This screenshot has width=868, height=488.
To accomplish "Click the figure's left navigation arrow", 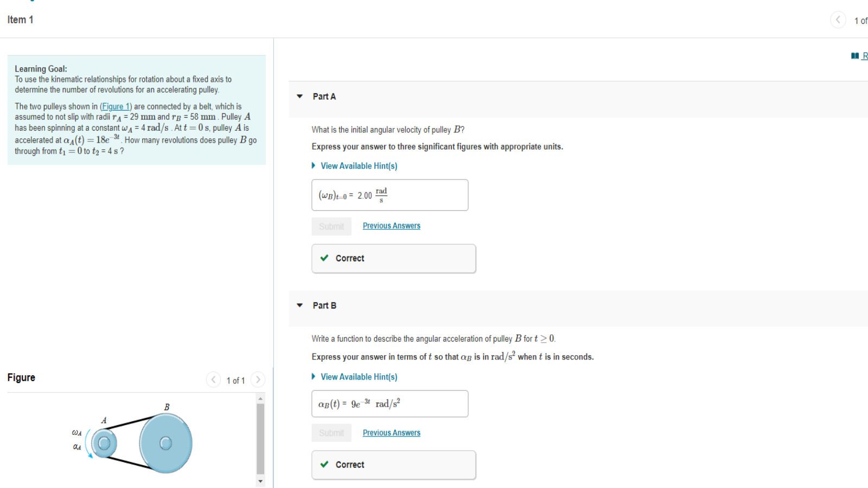I will [213, 380].
